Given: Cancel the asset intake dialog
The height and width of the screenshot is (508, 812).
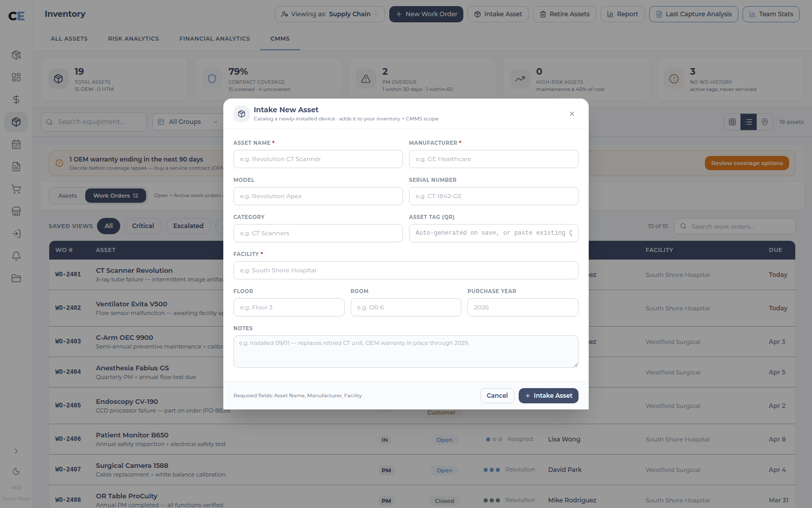Looking at the screenshot, I should (497, 396).
